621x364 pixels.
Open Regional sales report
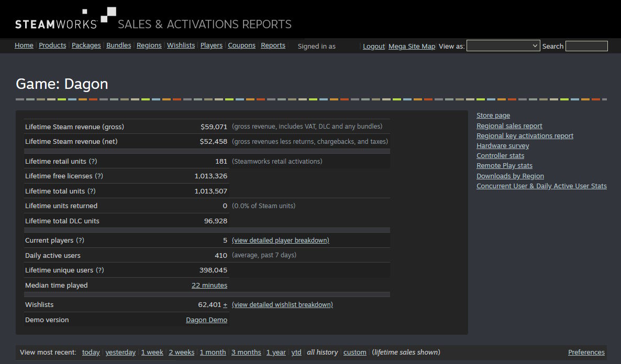509,126
